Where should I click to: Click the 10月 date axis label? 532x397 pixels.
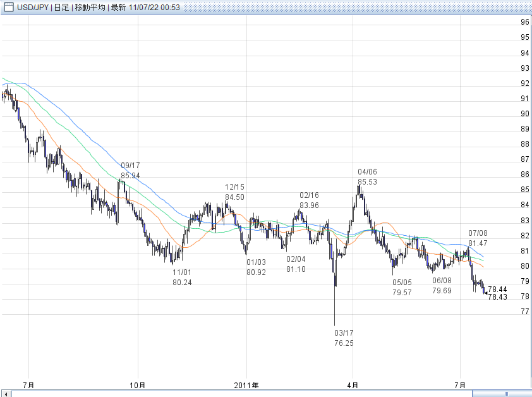point(137,385)
